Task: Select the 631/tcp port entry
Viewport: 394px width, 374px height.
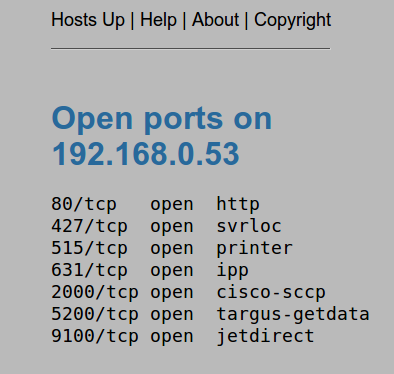Action: 89,270
